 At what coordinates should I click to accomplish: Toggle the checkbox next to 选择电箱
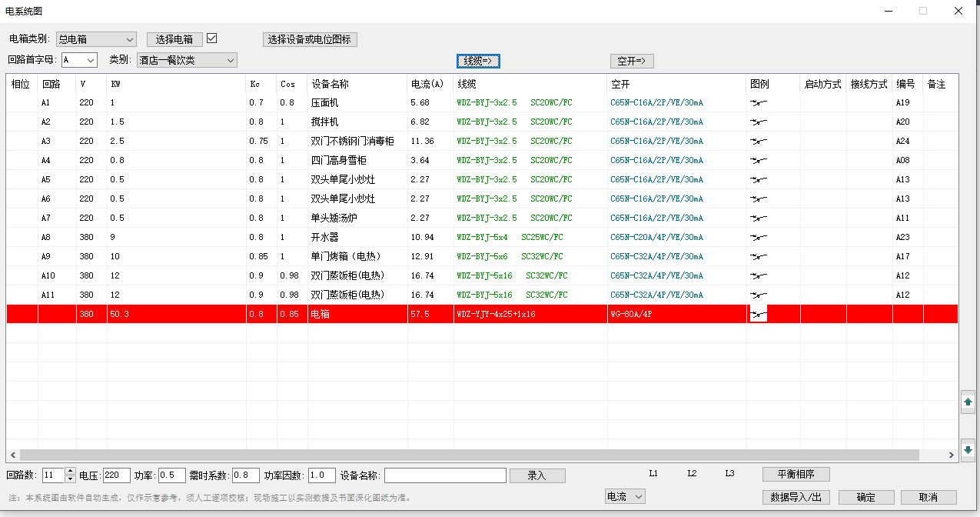[212, 38]
